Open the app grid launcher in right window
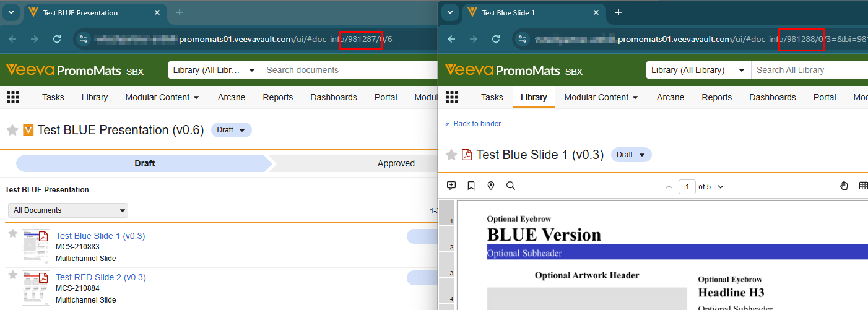Viewport: 868px width, 310px height. (452, 97)
